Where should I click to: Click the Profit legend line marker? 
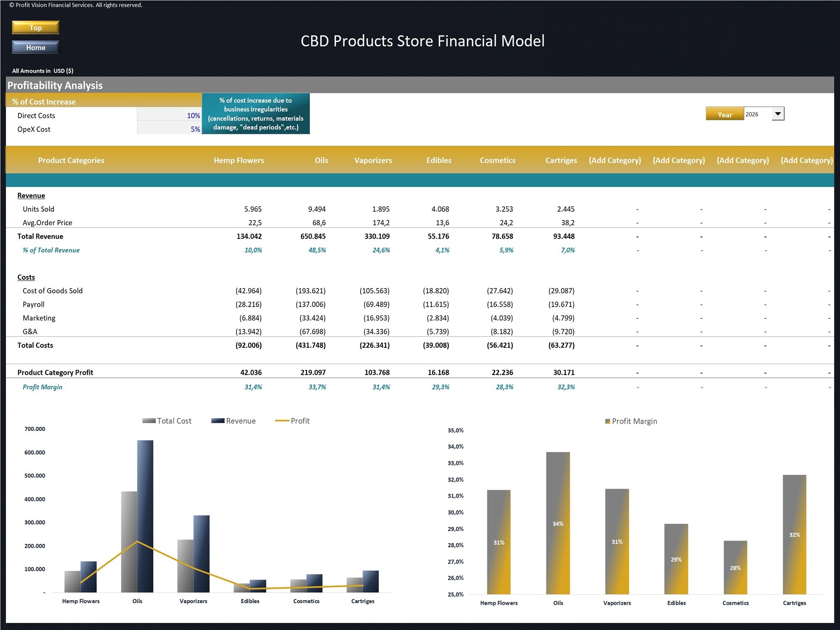[x=282, y=421]
